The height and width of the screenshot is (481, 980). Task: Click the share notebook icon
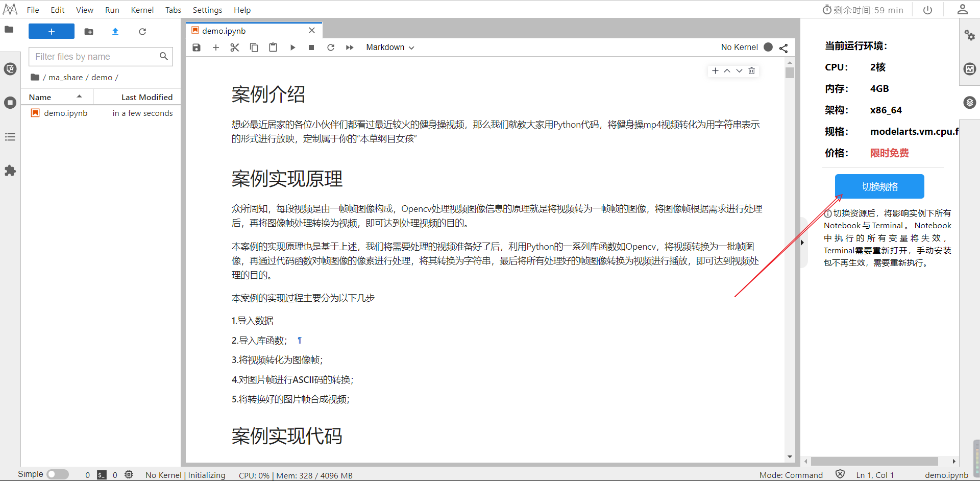tap(783, 48)
